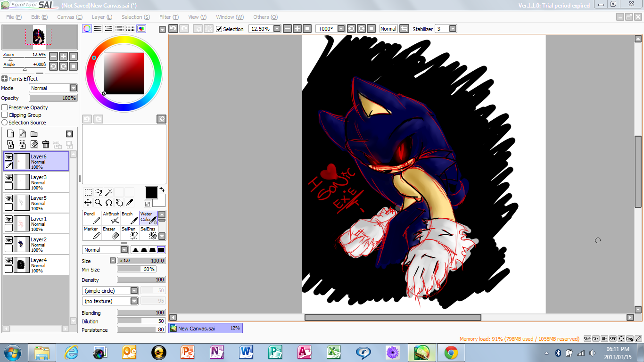Activate the magic wand tool
Viewport: 644px width, 362px height.
(x=109, y=192)
